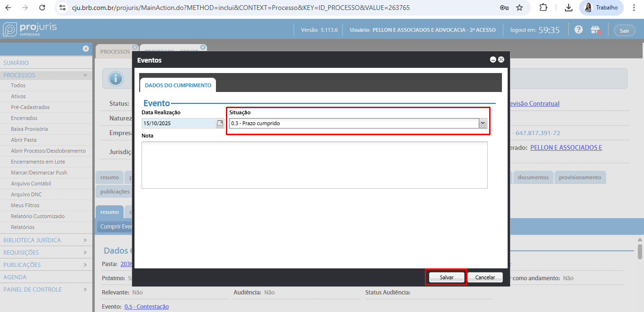Collapse the sidebar with the arrow icon
The width and height of the screenshot is (644, 312).
pos(86,48)
